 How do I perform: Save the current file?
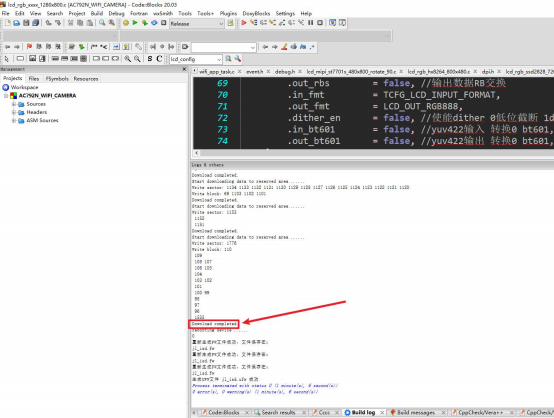[x=26, y=23]
